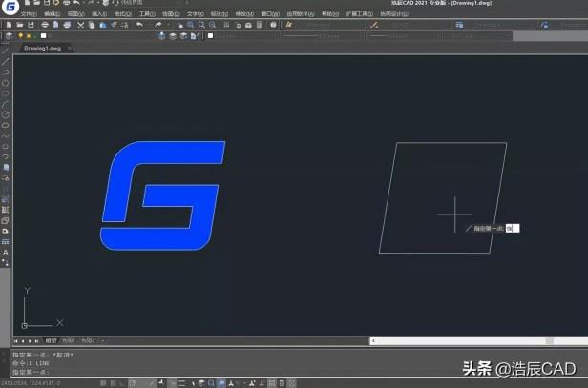Click Save disk icon in standard toolbar
This screenshot has height=388, width=588.
(x=31, y=25)
